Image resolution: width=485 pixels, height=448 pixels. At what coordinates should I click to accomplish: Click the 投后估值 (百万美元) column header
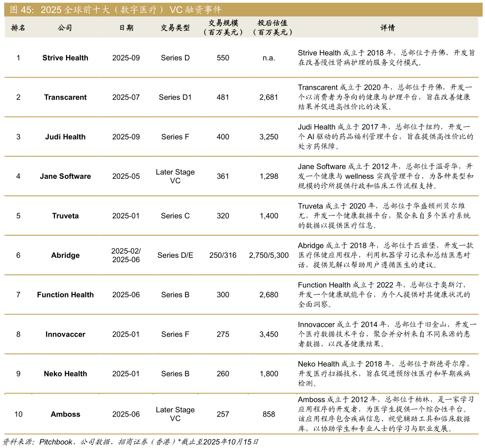(272, 28)
